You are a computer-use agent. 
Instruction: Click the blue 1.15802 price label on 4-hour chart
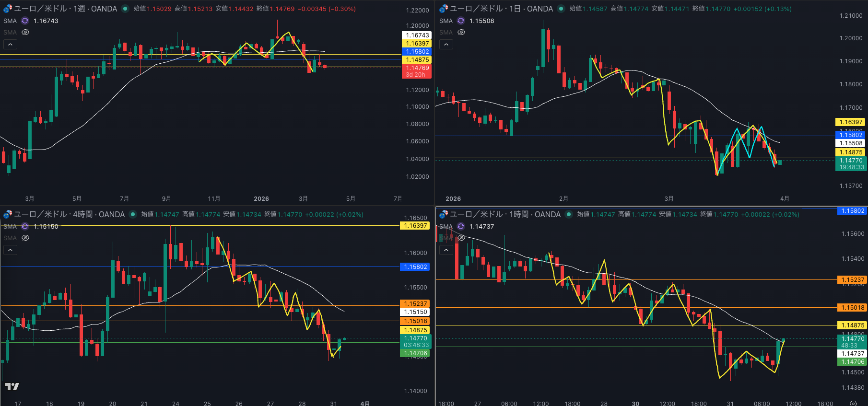pos(415,267)
